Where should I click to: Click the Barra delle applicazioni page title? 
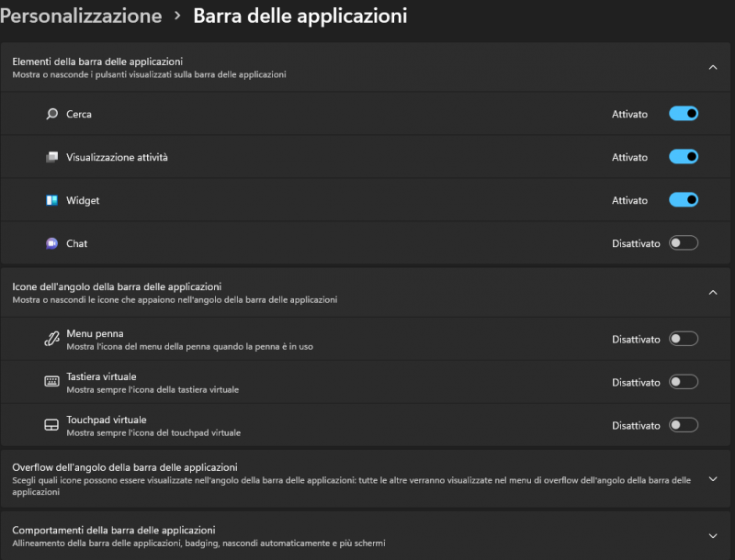(300, 16)
